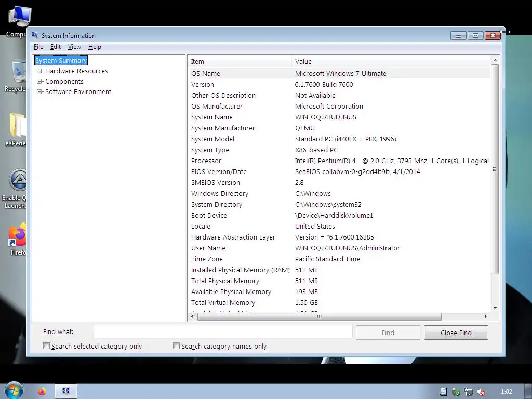Select the System Directory row

click(x=339, y=204)
